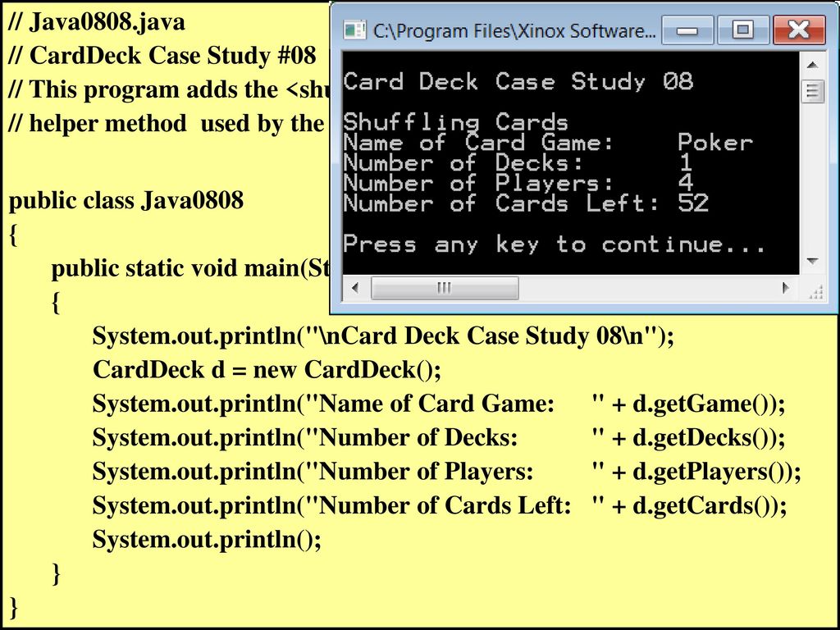Click the 'Press any key to continue...' line
Screen dimensions: 840x630
(555, 244)
